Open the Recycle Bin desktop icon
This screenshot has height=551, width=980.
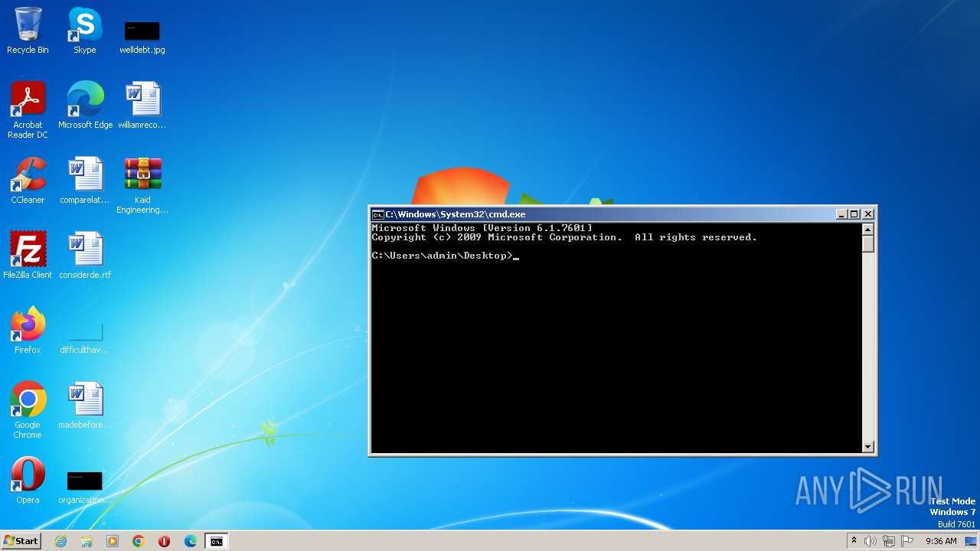click(28, 31)
